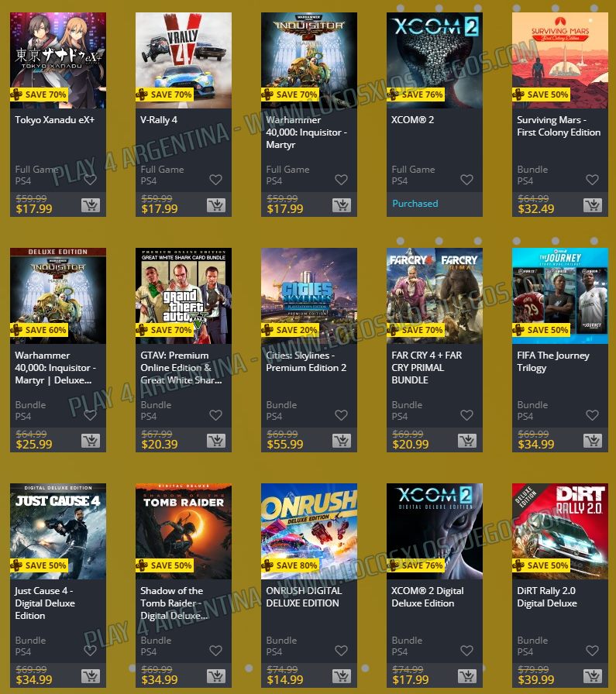Wishlist the Far Cry 4 + Primal bundle

click(x=466, y=415)
